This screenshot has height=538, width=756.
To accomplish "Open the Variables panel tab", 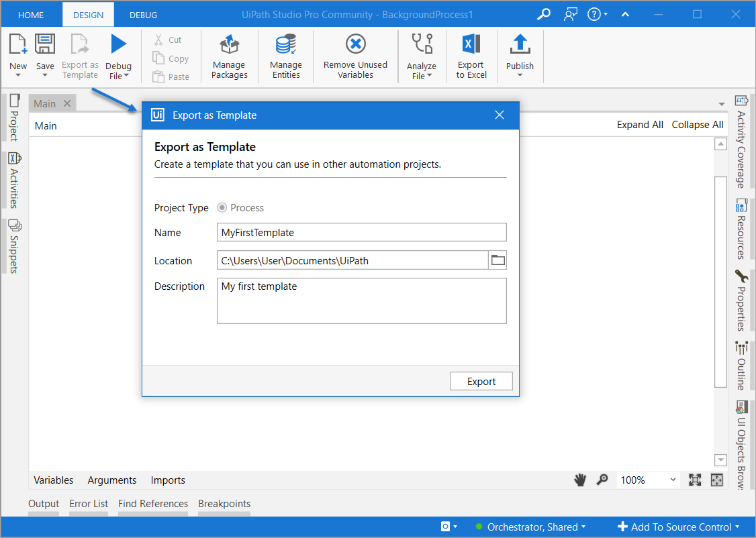I will coord(54,480).
